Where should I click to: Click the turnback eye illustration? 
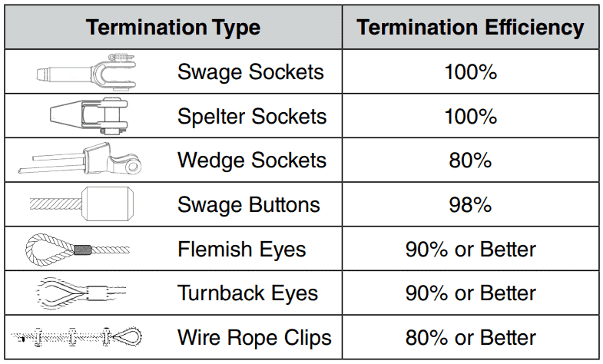(x=81, y=293)
